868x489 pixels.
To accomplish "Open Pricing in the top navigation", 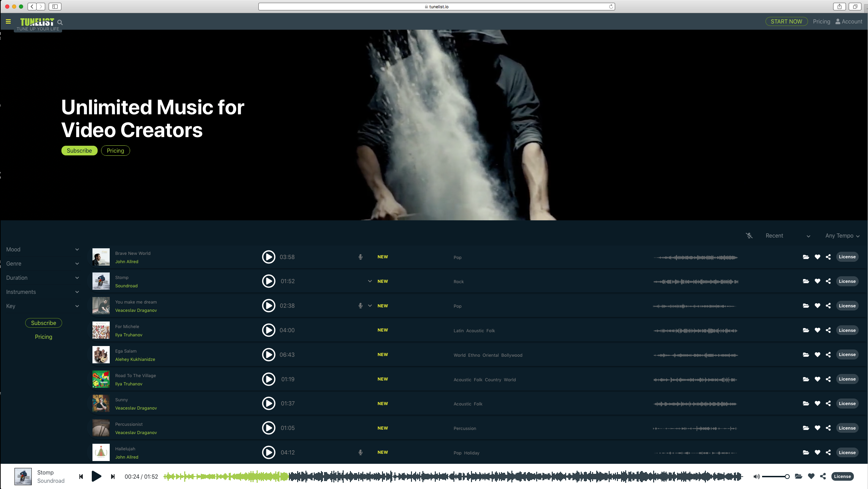I will click(x=821, y=21).
